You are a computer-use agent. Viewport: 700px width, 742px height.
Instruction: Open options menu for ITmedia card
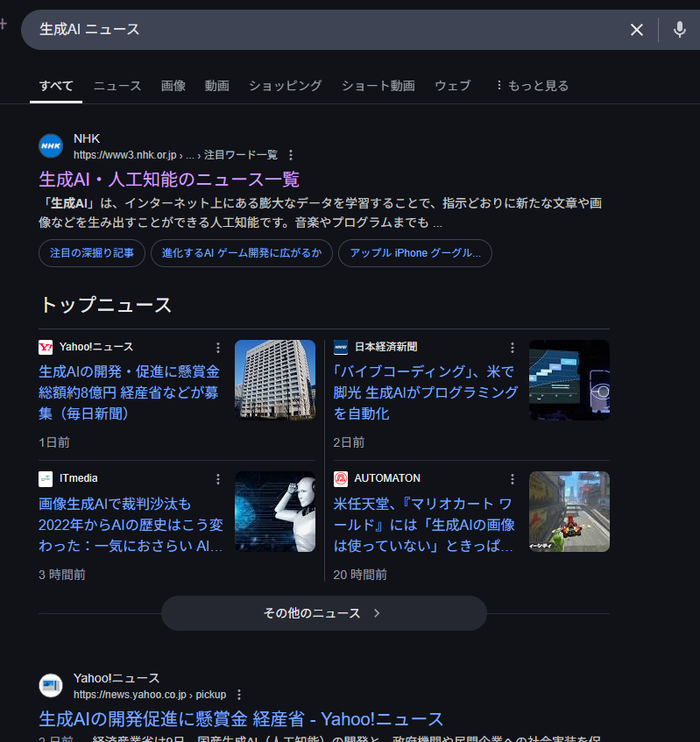218,479
